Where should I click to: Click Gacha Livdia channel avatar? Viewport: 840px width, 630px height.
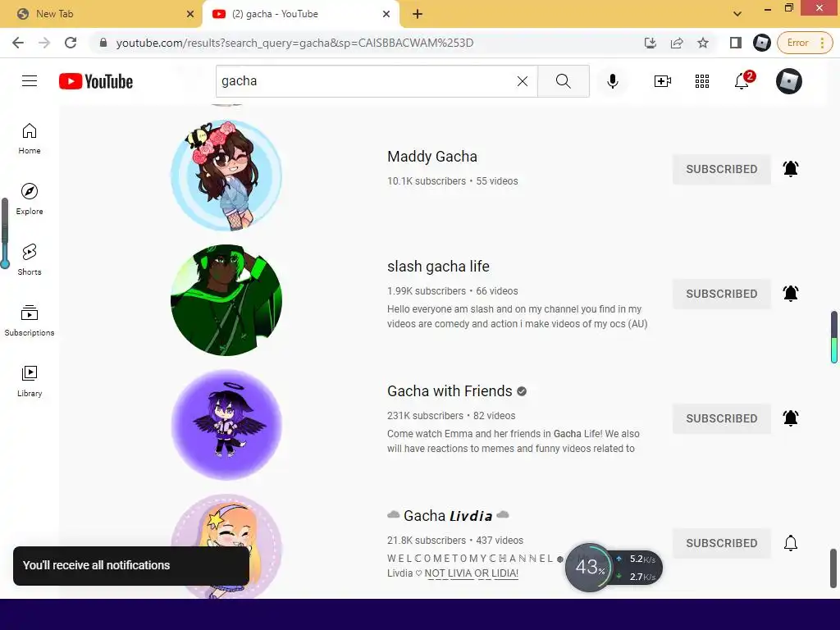226,546
